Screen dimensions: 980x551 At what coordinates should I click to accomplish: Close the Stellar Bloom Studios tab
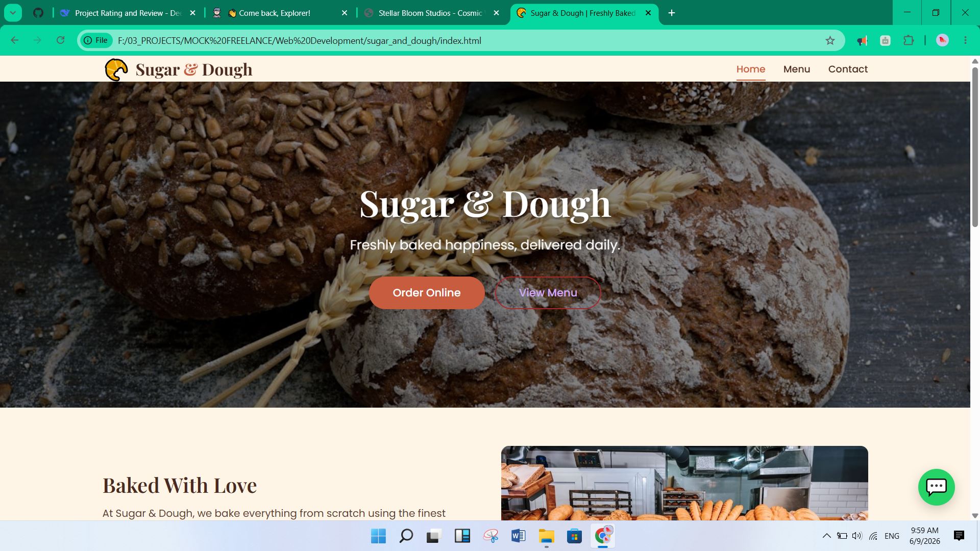tap(496, 13)
